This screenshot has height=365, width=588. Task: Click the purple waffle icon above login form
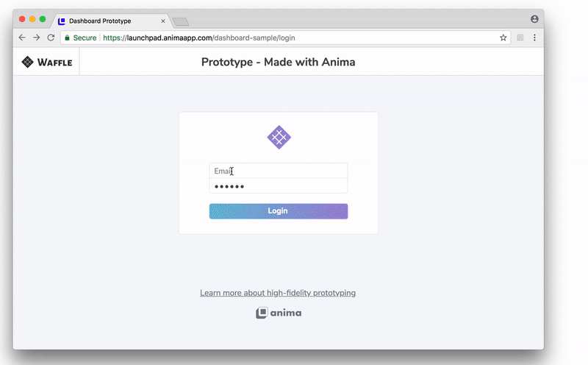(x=279, y=137)
